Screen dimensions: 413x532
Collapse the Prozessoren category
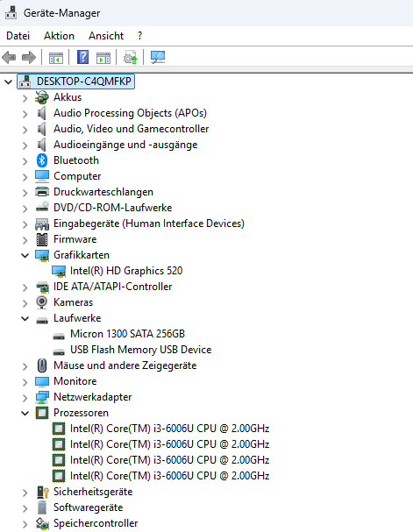coord(25,413)
